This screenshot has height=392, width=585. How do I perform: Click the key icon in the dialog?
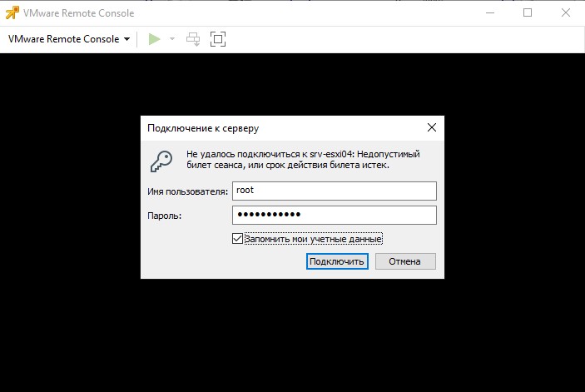pos(161,160)
